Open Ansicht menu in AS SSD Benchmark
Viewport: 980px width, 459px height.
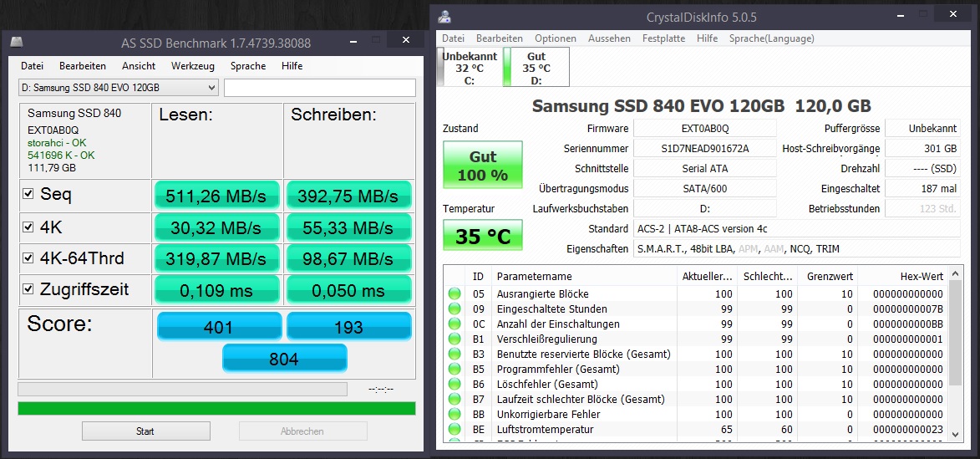point(139,66)
